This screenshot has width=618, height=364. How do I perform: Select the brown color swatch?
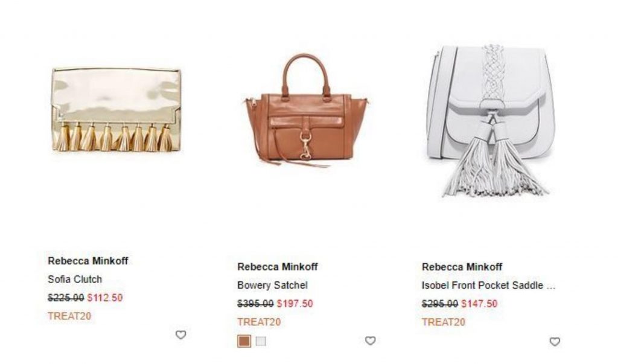point(244,341)
